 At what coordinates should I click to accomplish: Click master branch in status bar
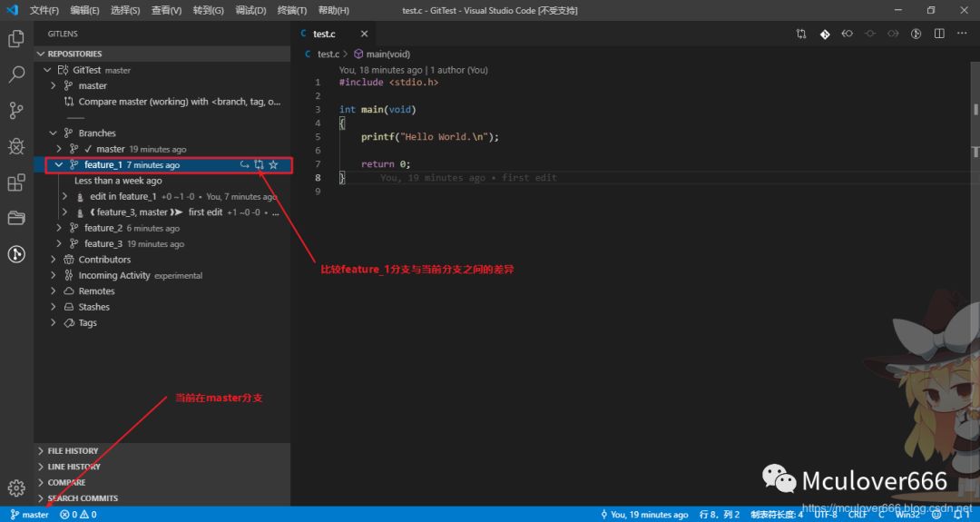pyautogui.click(x=29, y=515)
